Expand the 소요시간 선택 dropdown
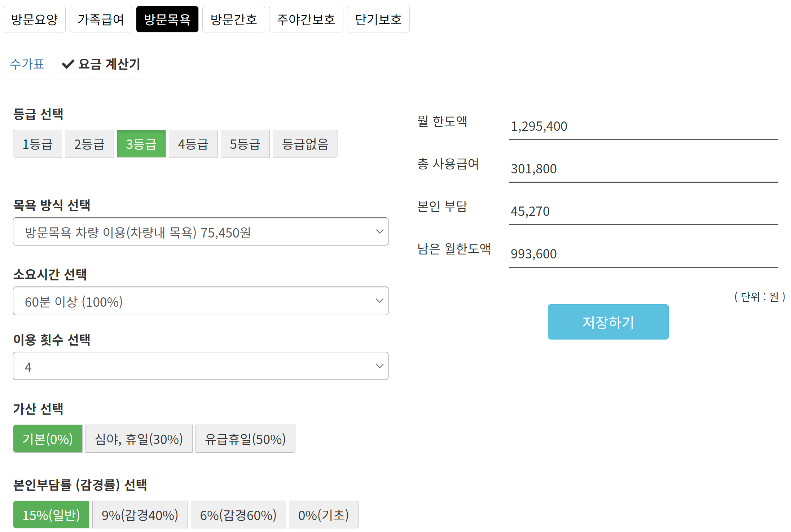This screenshot has width=791, height=532. click(201, 301)
